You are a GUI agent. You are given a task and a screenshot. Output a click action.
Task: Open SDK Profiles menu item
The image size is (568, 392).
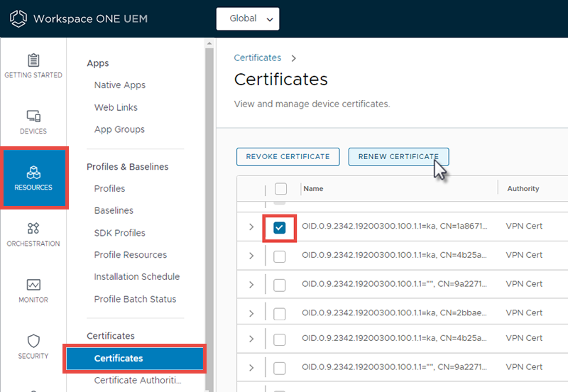119,233
